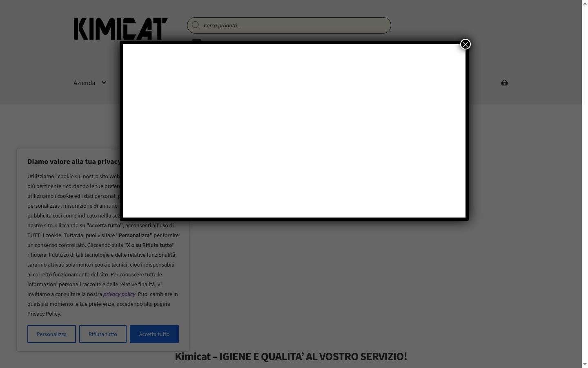588x368 pixels.
Task: Expand the Azienda menu chevron
Action: (104, 83)
